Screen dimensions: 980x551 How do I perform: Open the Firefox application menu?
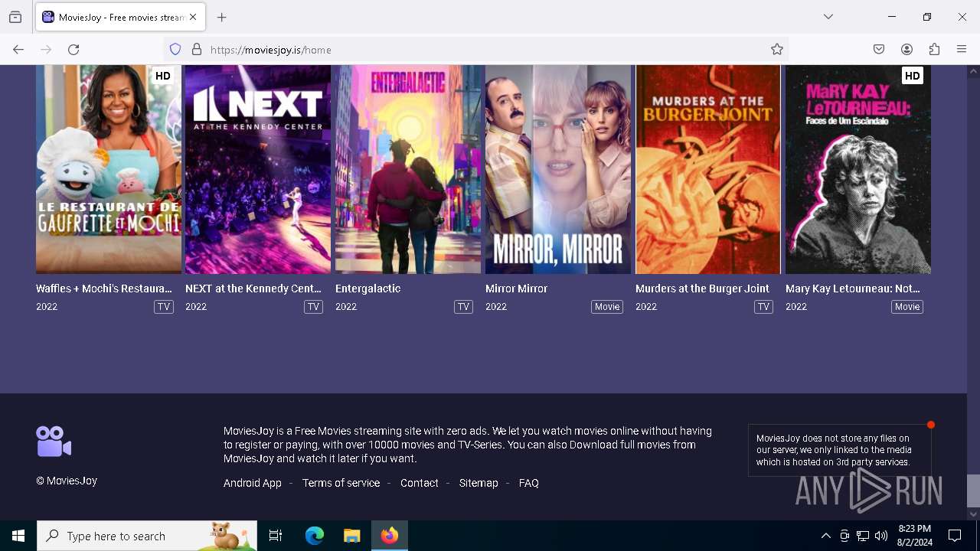pyautogui.click(x=962, y=50)
